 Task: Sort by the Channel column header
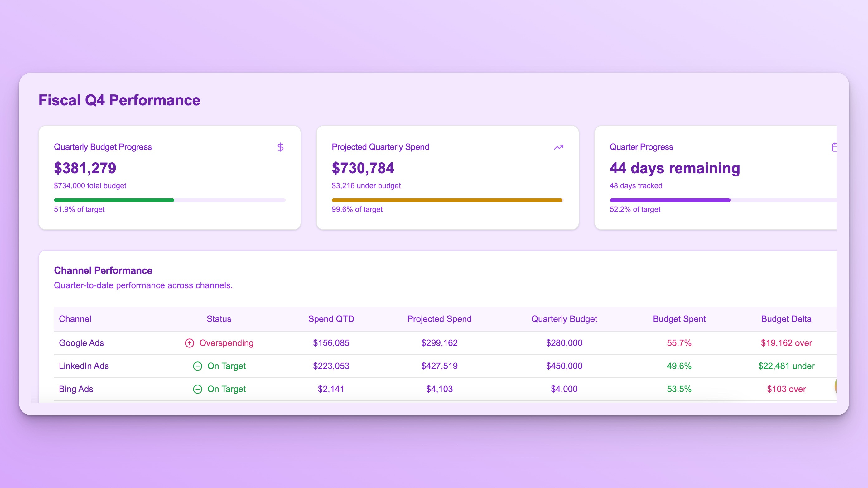click(x=75, y=319)
